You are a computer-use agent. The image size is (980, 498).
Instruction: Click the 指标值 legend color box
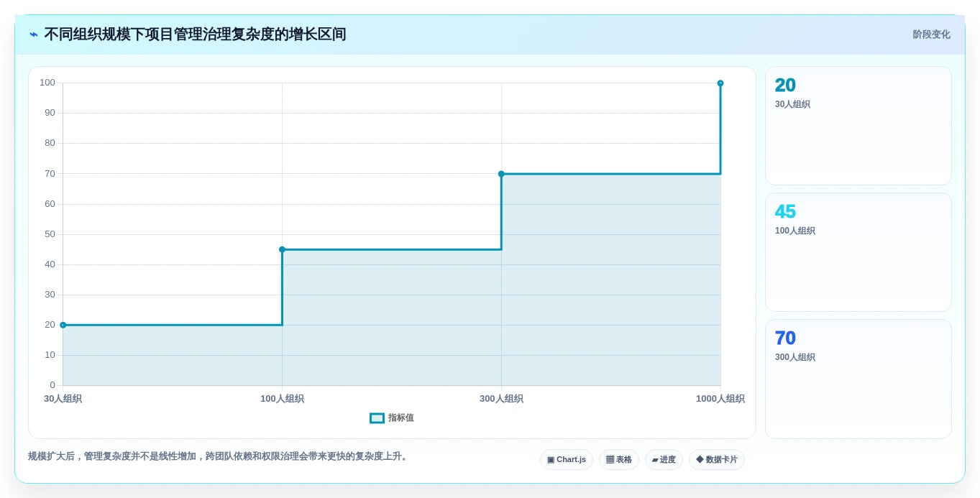377,418
